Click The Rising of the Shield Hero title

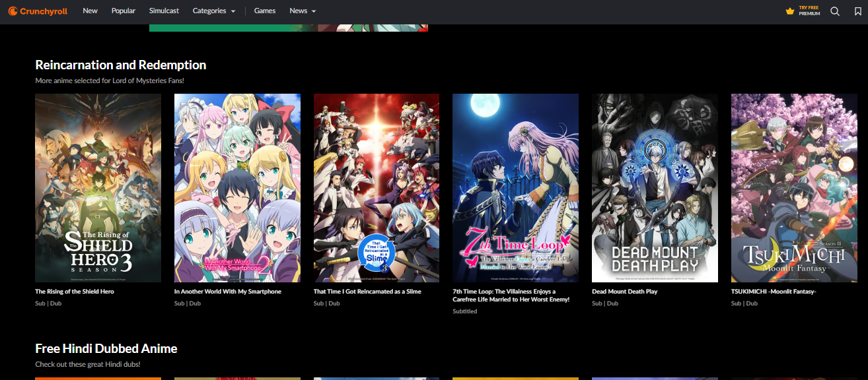75,292
